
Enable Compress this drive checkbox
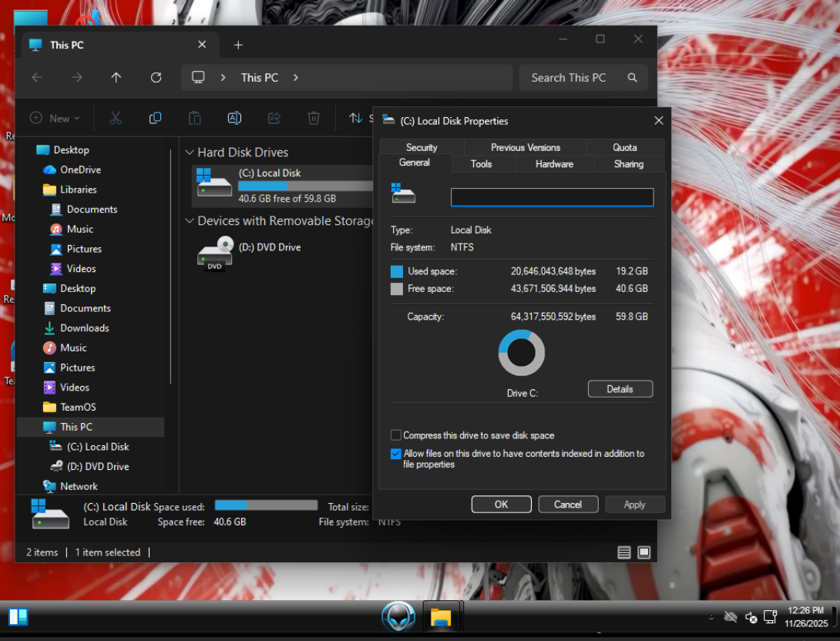pos(396,435)
